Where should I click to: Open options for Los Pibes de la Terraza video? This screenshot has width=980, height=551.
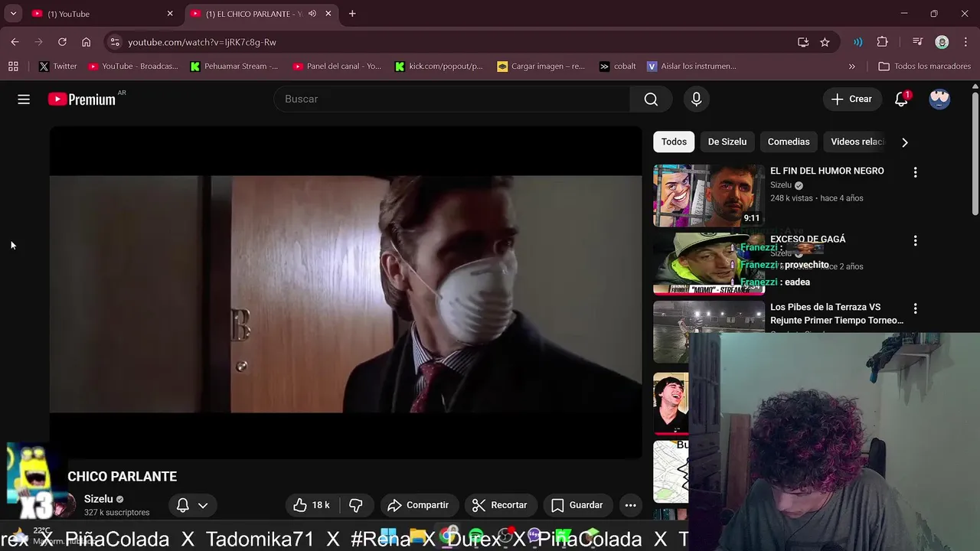915,308
